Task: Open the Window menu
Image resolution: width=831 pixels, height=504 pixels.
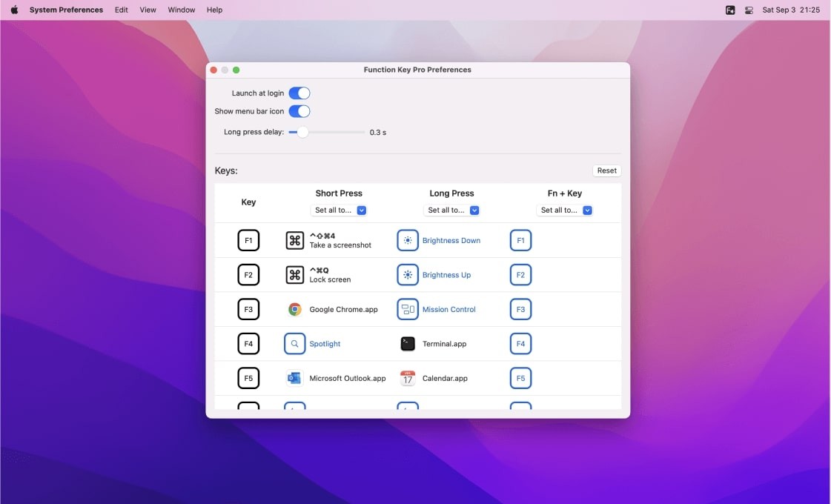Action: tap(181, 10)
